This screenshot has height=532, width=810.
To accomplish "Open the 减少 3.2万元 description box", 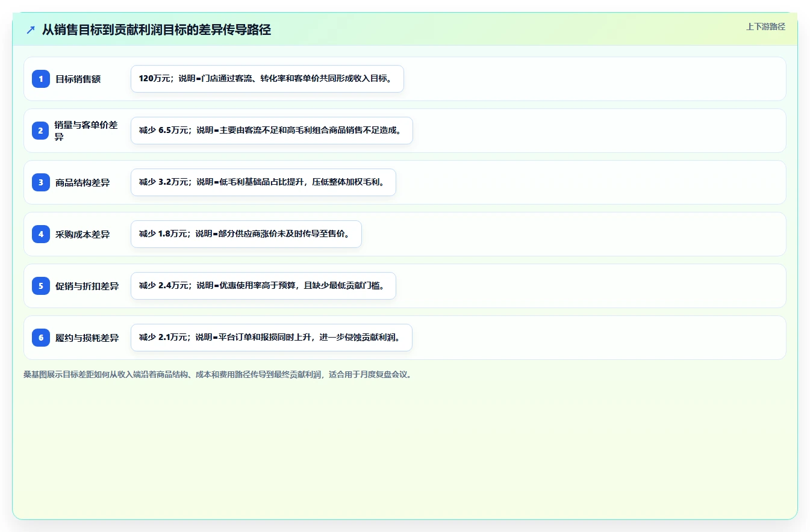I will pyautogui.click(x=263, y=182).
